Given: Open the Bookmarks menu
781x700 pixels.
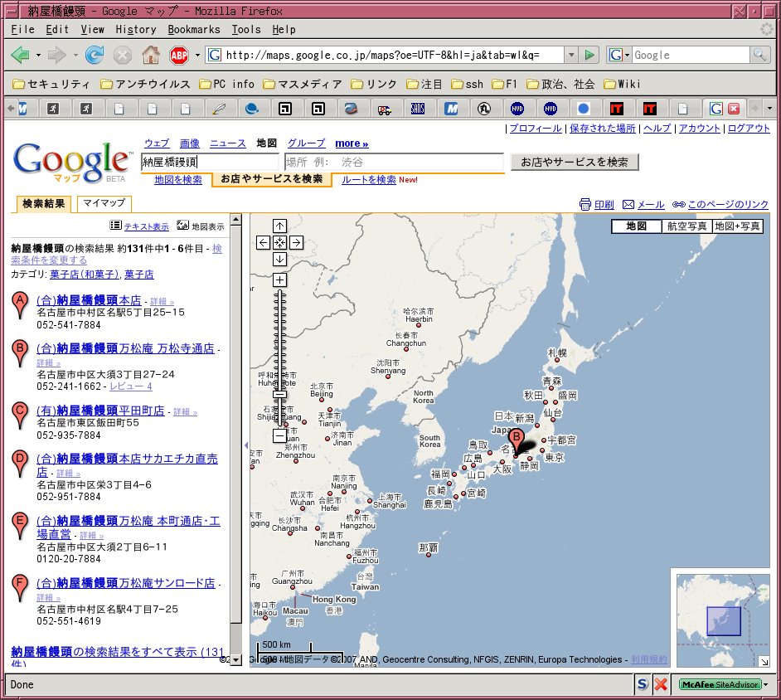Looking at the screenshot, I should pos(194,30).
